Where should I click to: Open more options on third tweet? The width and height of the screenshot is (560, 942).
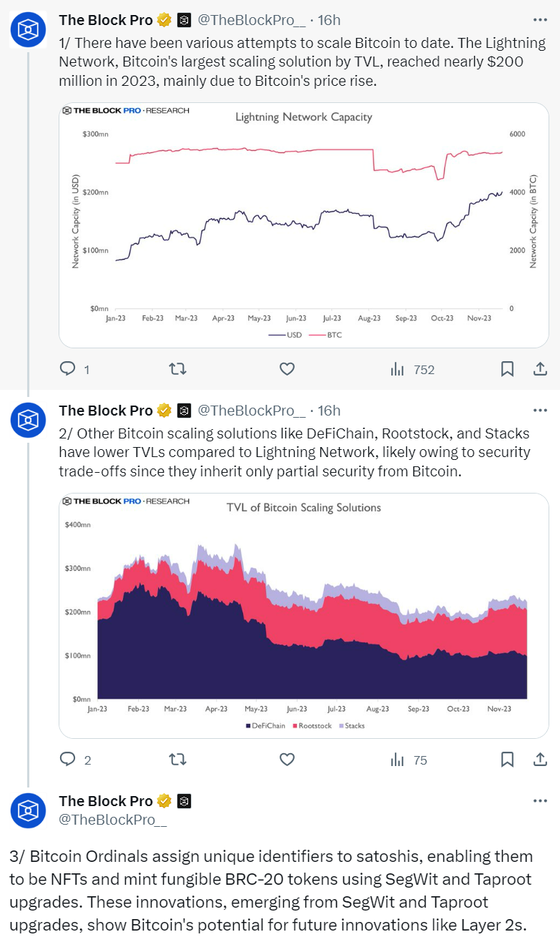tap(540, 801)
